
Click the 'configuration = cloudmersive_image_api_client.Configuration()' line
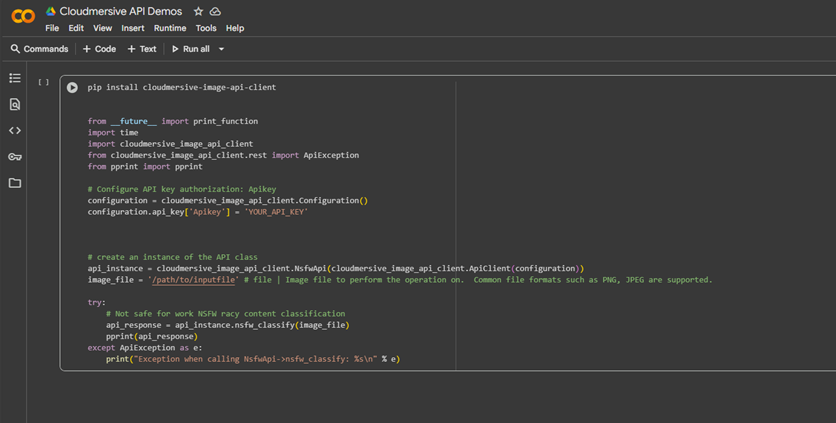click(x=228, y=201)
